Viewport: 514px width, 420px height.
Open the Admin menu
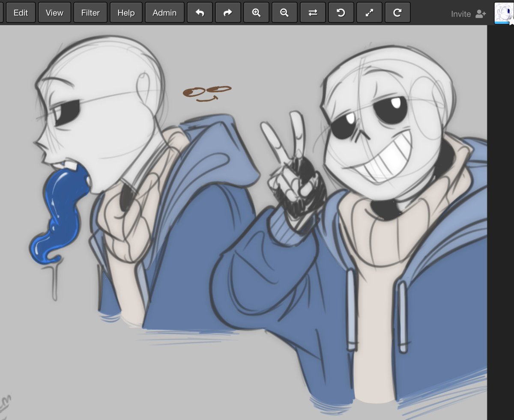pos(164,13)
